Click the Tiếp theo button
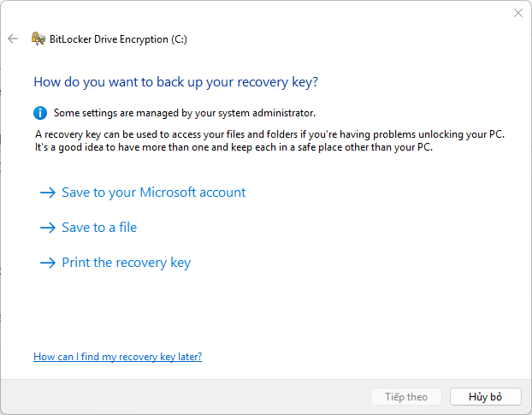The height and width of the screenshot is (415, 532). click(406, 397)
